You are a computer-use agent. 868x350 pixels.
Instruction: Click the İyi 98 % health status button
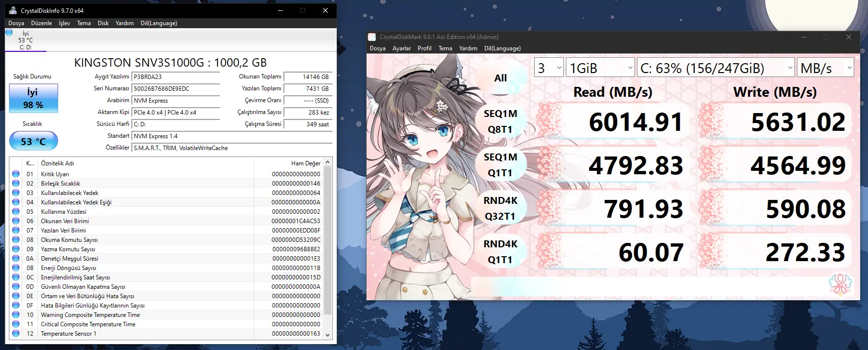pyautogui.click(x=34, y=98)
